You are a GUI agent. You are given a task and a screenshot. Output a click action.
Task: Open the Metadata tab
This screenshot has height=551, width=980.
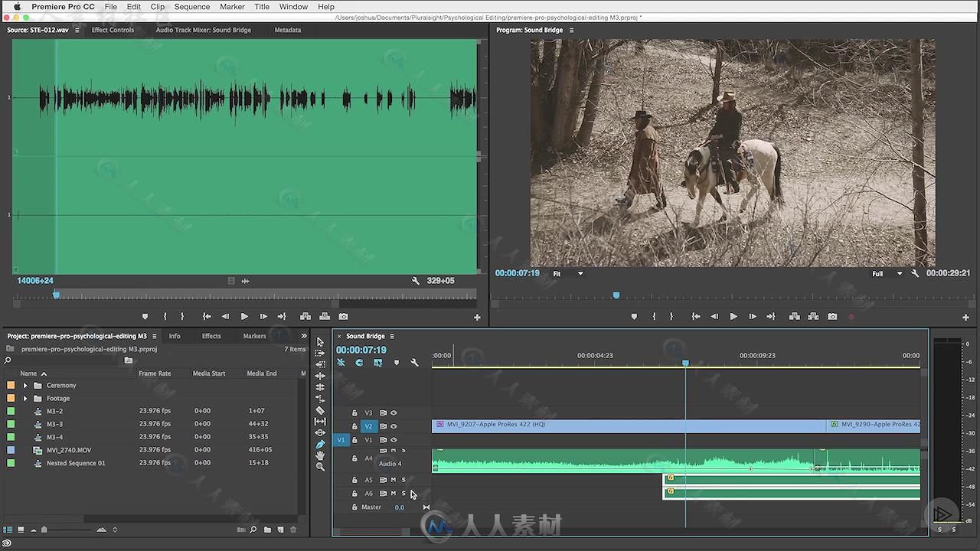tap(288, 30)
